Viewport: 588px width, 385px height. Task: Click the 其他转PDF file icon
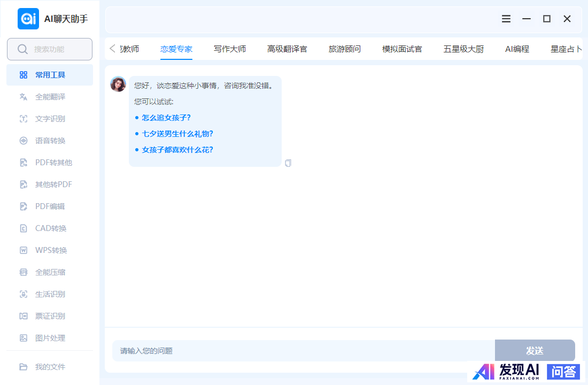[23, 184]
